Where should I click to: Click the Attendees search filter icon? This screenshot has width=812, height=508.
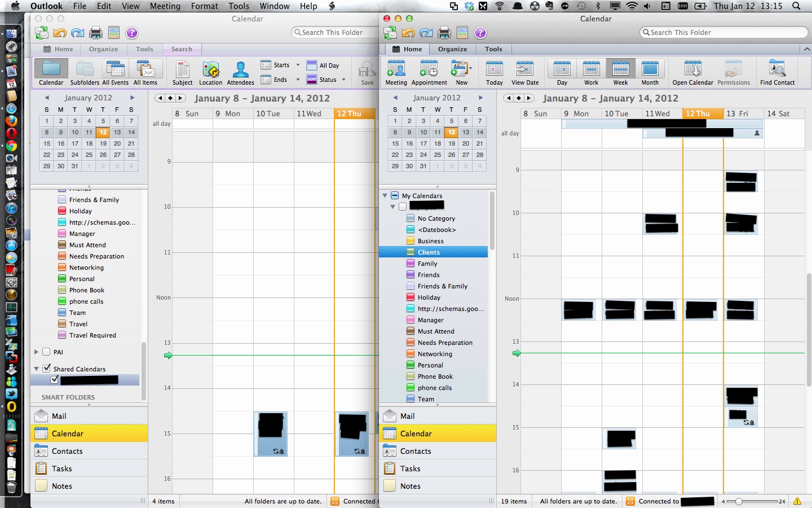click(240, 73)
